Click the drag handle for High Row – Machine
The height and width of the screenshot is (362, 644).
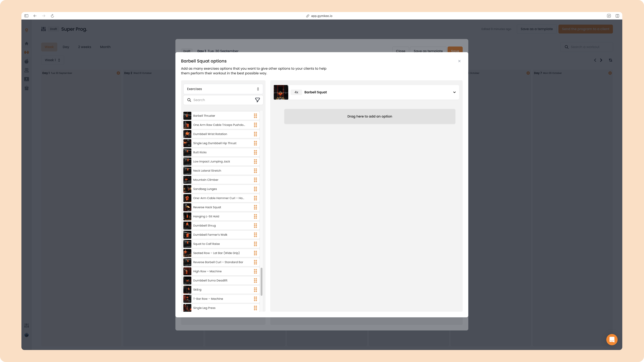255,271
